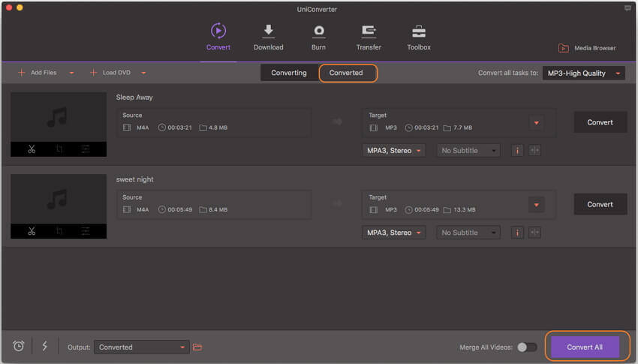The height and width of the screenshot is (364, 638).
Task: Switch to the Burn section
Action: click(x=318, y=38)
